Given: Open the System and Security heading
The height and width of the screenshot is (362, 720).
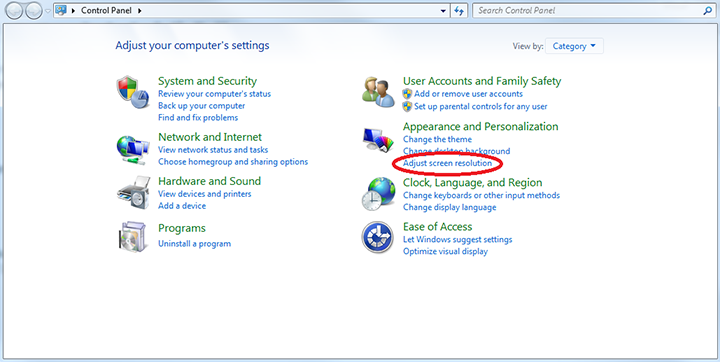Looking at the screenshot, I should [x=208, y=81].
